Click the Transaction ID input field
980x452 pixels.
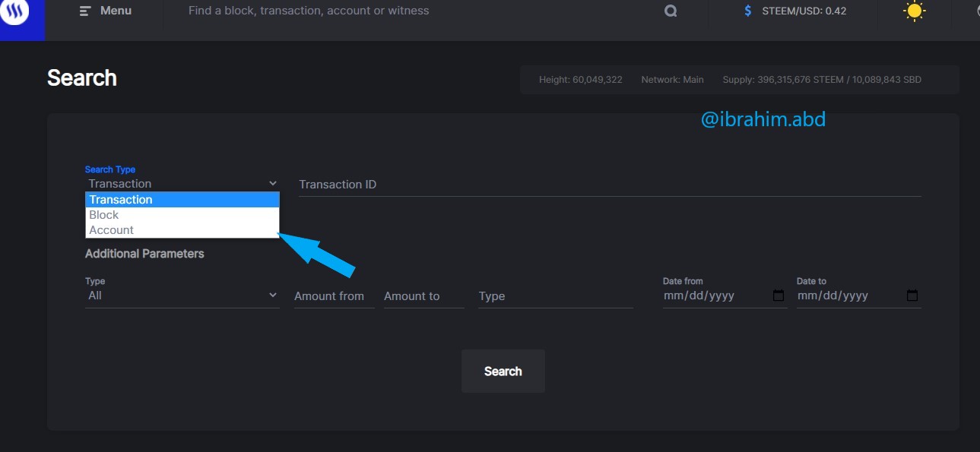pyautogui.click(x=610, y=185)
